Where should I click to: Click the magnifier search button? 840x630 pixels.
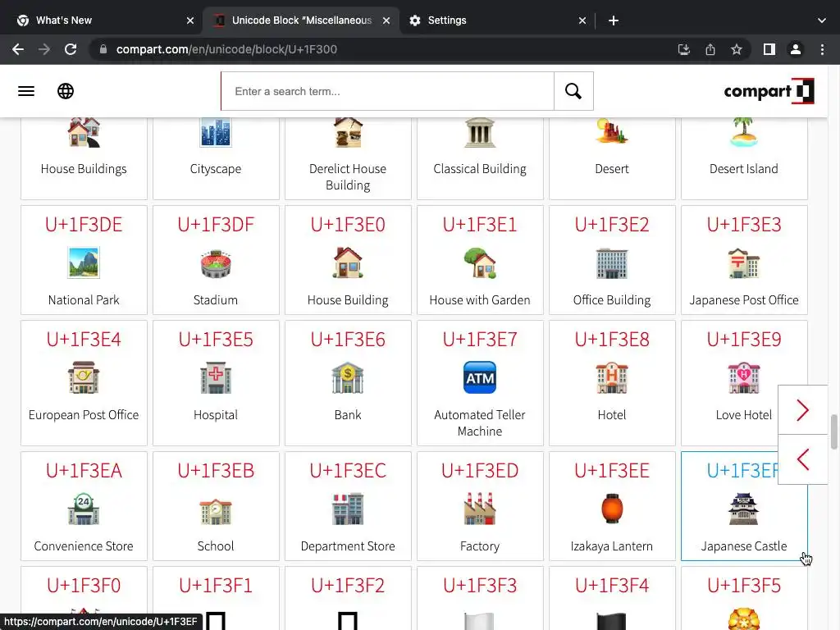(x=573, y=91)
